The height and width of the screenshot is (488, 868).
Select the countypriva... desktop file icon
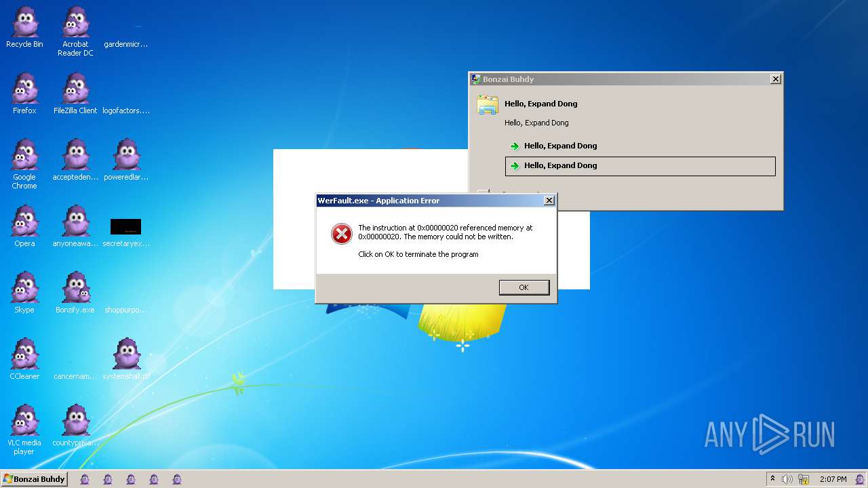[x=75, y=426]
